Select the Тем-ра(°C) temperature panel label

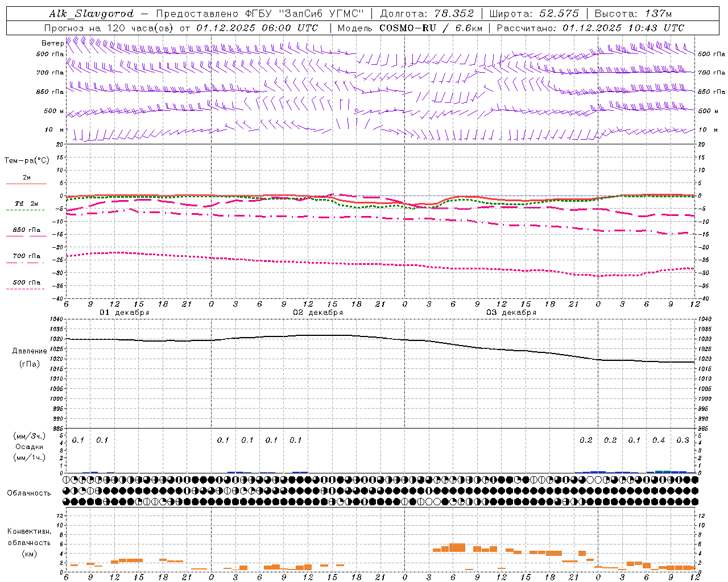click(27, 161)
